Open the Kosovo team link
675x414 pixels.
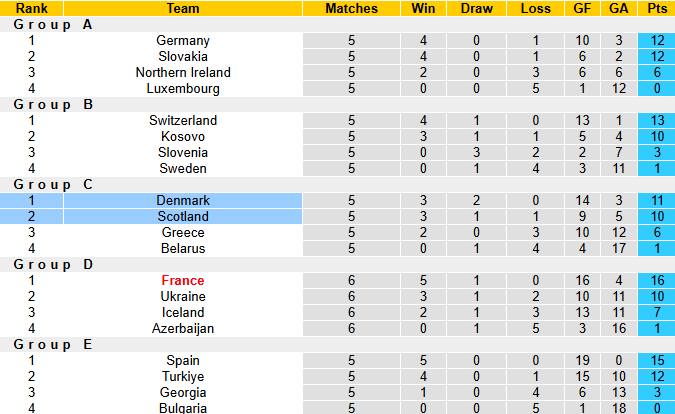(183, 136)
